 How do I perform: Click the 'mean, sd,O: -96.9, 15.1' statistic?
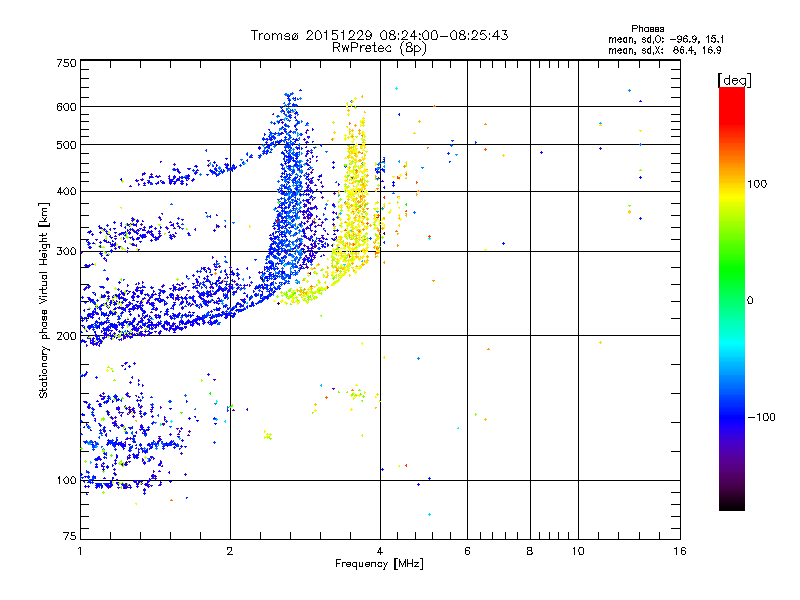[x=666, y=40]
